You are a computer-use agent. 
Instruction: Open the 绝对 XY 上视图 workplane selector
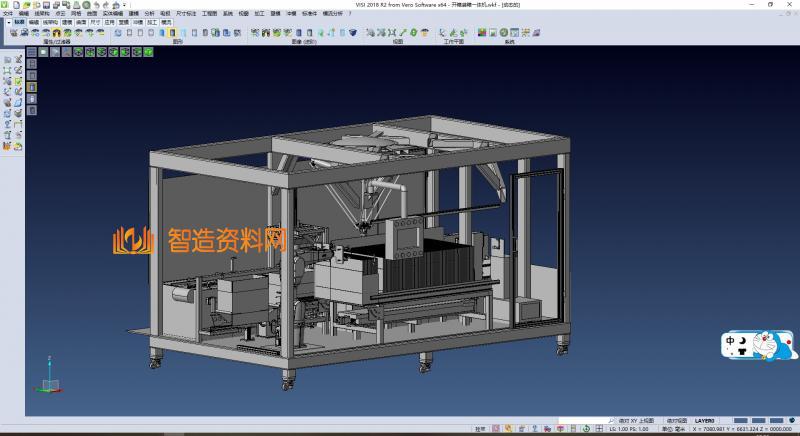point(635,421)
